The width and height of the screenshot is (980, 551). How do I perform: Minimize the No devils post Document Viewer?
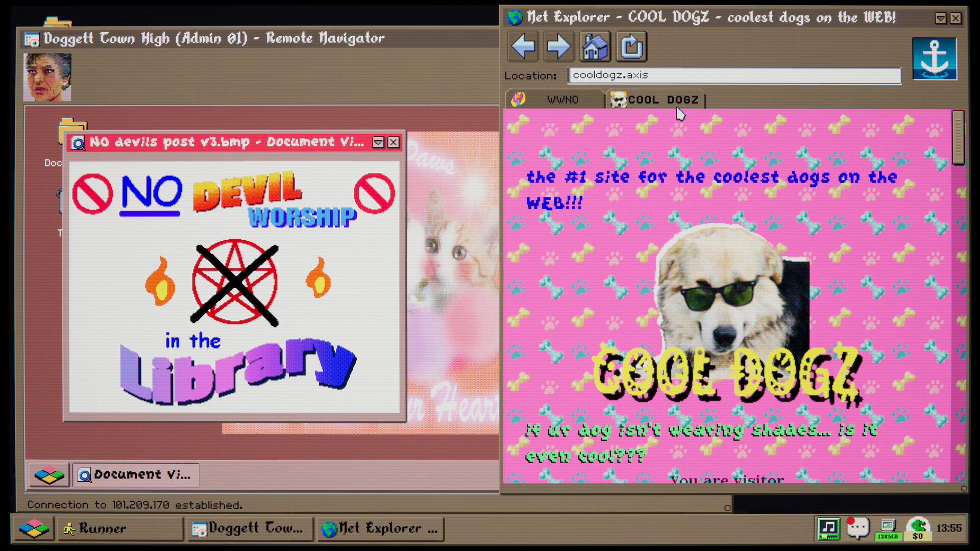pos(378,142)
